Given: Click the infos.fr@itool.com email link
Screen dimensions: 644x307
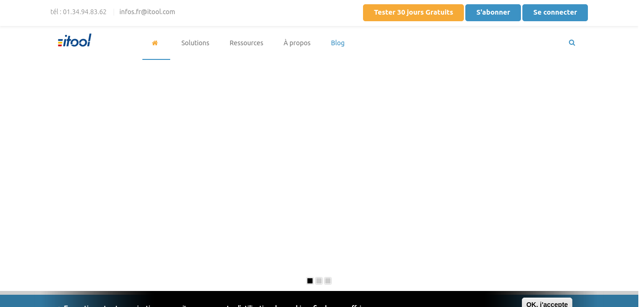Looking at the screenshot, I should coord(147,12).
